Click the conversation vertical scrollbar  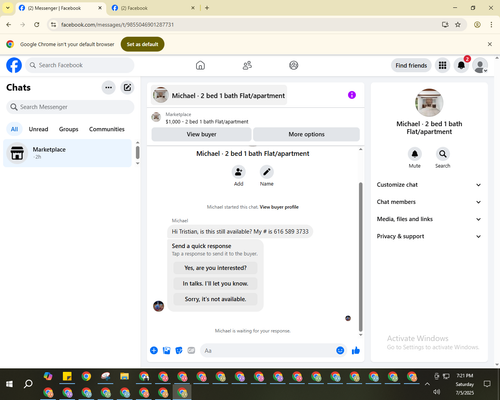tap(360, 257)
